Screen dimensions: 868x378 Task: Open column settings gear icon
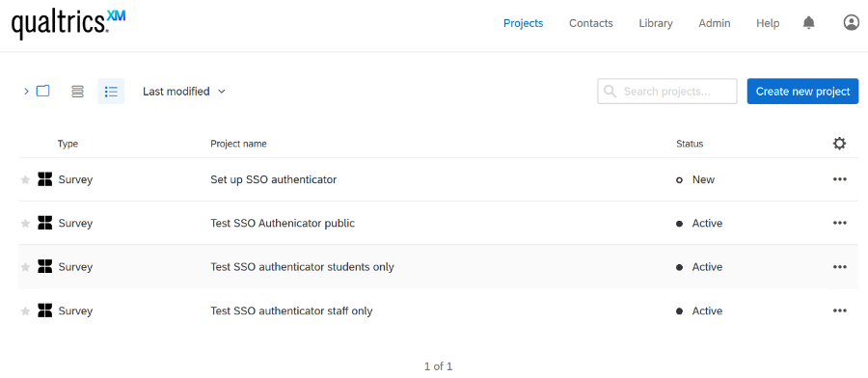point(839,144)
